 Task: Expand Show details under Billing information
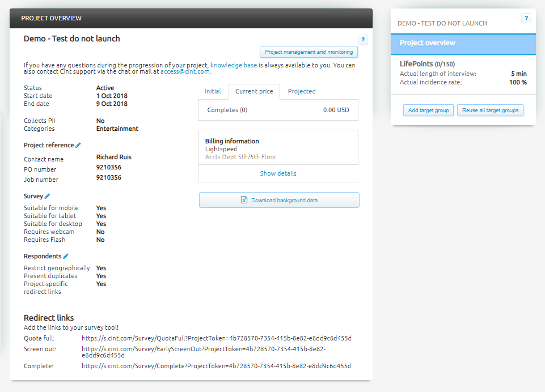click(278, 173)
